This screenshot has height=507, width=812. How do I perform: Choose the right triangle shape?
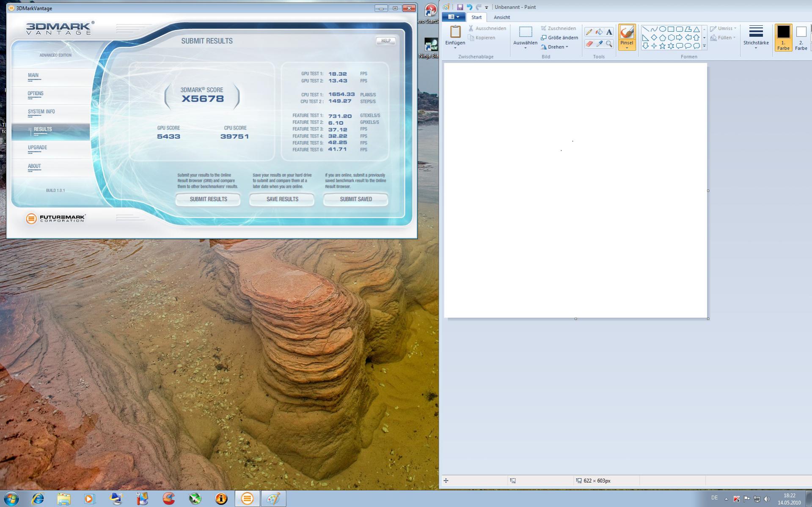[x=646, y=38]
